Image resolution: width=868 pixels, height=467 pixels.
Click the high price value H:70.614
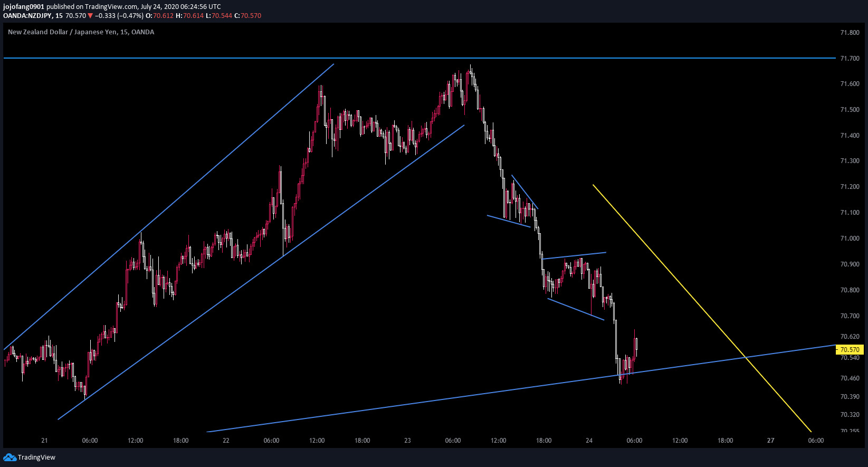point(189,16)
